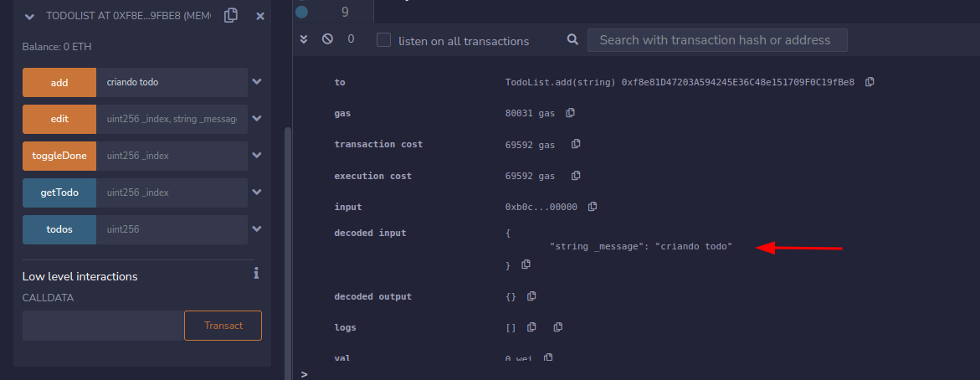Open the low level interactions info icon

point(256,274)
